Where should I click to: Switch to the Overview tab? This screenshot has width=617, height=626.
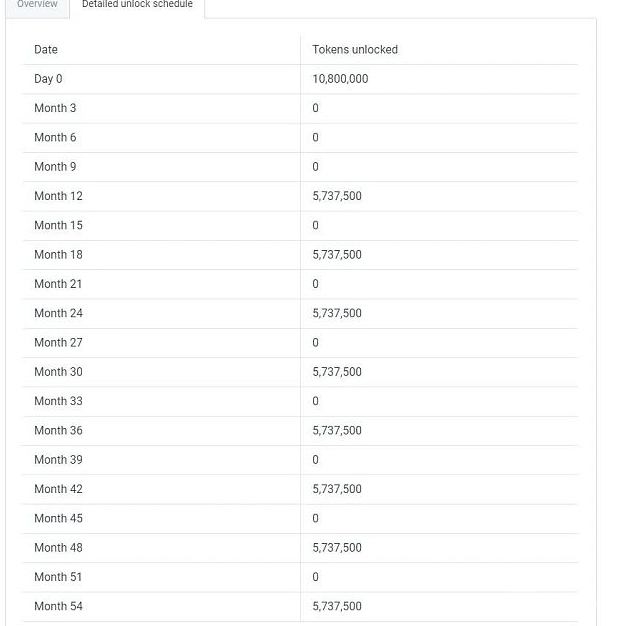tap(37, 5)
